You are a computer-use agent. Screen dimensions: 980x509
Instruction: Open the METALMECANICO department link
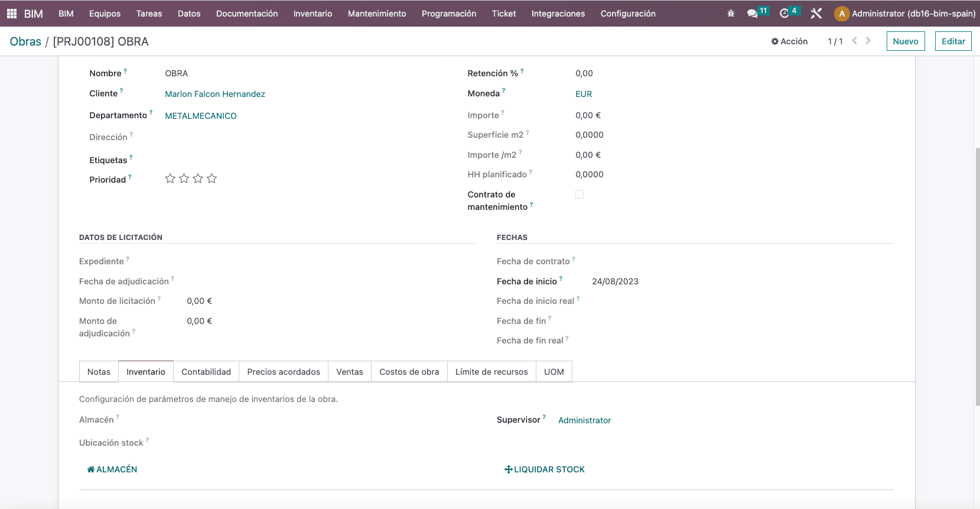tap(201, 116)
